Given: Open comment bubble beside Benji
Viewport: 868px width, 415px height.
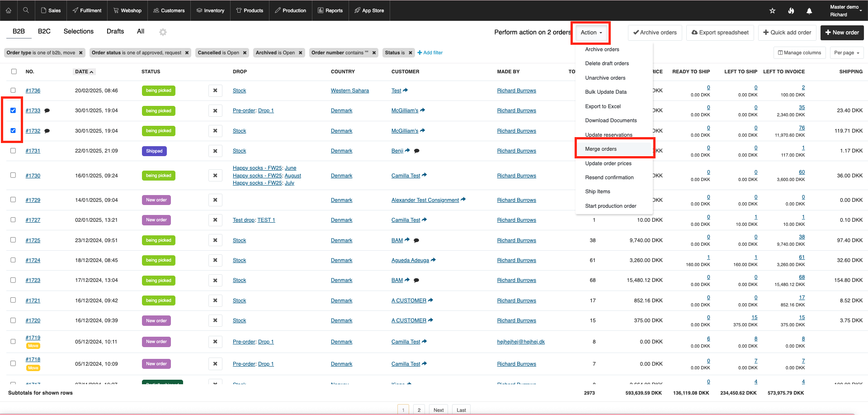Looking at the screenshot, I should 417,151.
